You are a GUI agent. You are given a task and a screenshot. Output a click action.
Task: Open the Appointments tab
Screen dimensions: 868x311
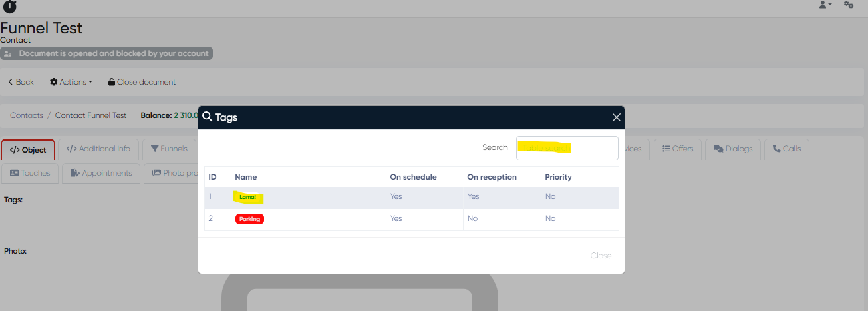101,173
